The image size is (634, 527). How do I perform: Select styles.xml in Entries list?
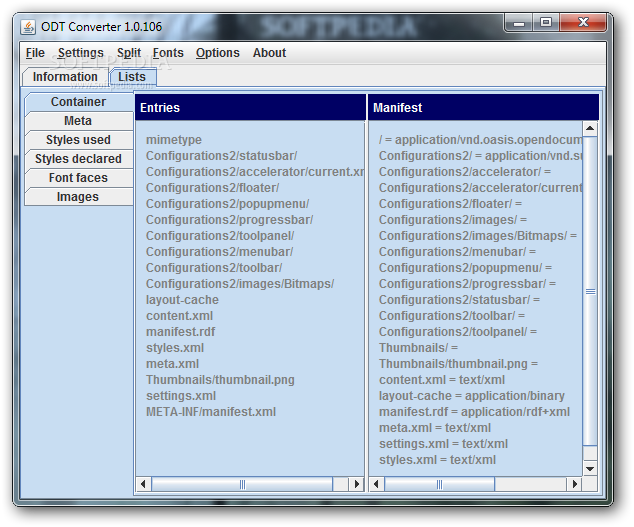175,348
